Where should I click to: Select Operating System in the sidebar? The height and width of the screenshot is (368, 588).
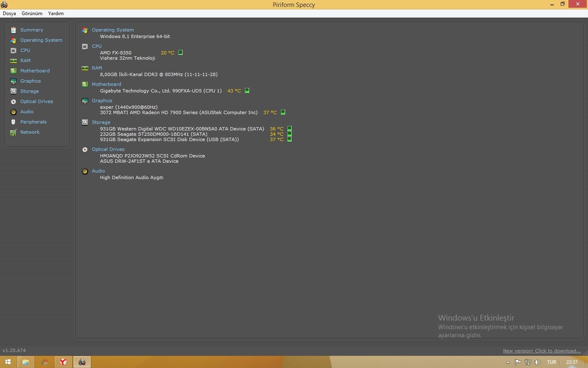click(41, 40)
